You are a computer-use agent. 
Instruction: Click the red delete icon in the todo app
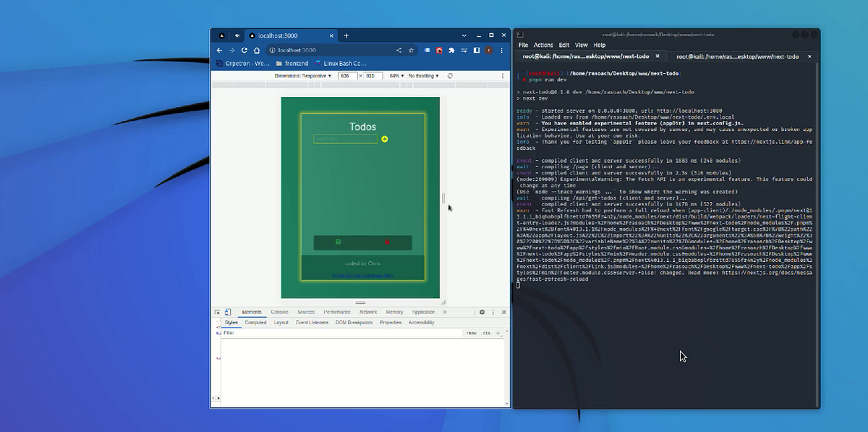pos(387,242)
